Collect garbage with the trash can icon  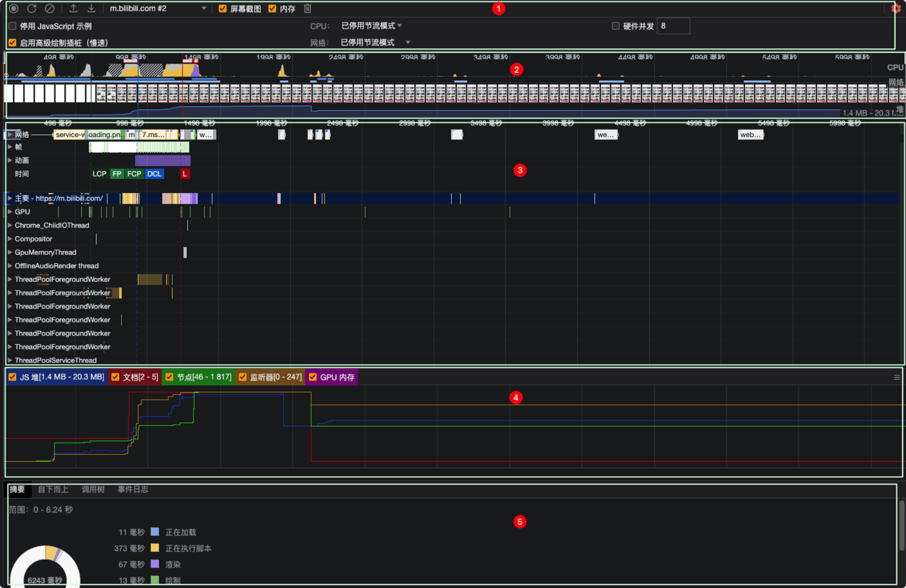tap(308, 8)
